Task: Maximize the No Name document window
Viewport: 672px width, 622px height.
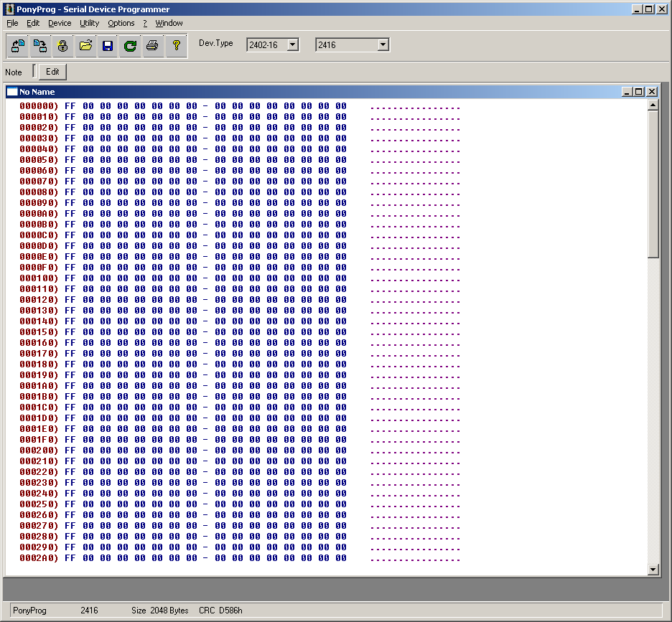Action: click(x=640, y=92)
